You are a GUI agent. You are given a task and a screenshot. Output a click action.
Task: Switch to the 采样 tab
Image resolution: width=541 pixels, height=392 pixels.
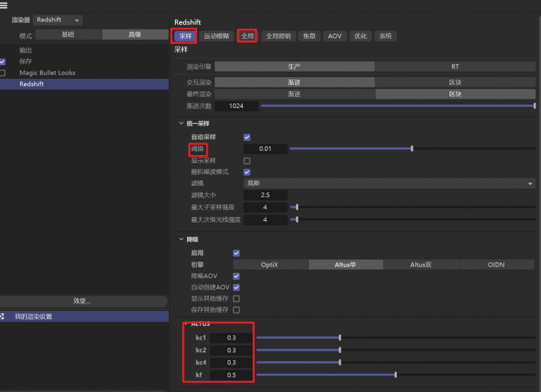pos(185,37)
